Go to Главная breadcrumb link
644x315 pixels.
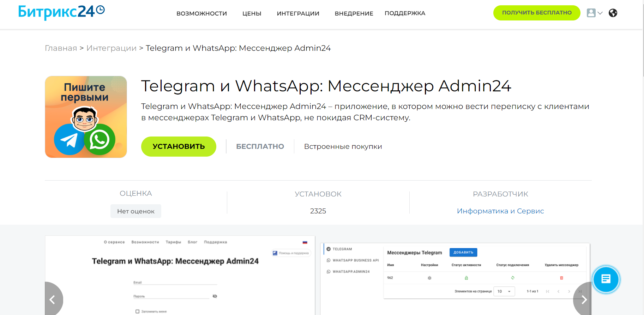pyautogui.click(x=61, y=48)
